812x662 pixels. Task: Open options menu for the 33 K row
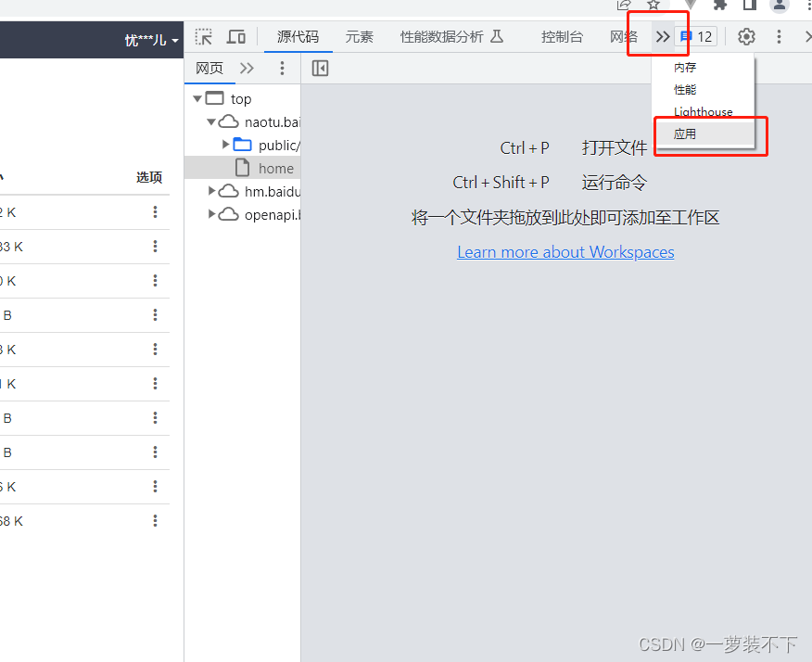[155, 246]
